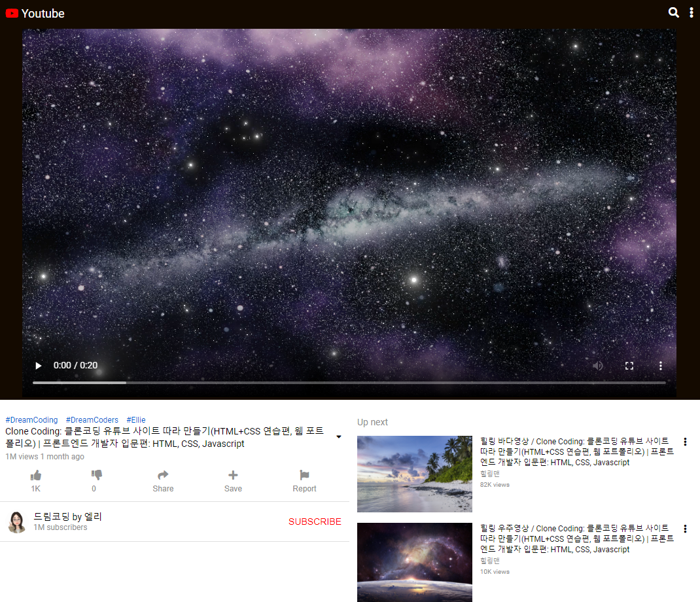Open options menu for 힐링 우주영상 video
700x602 pixels.
685,529
